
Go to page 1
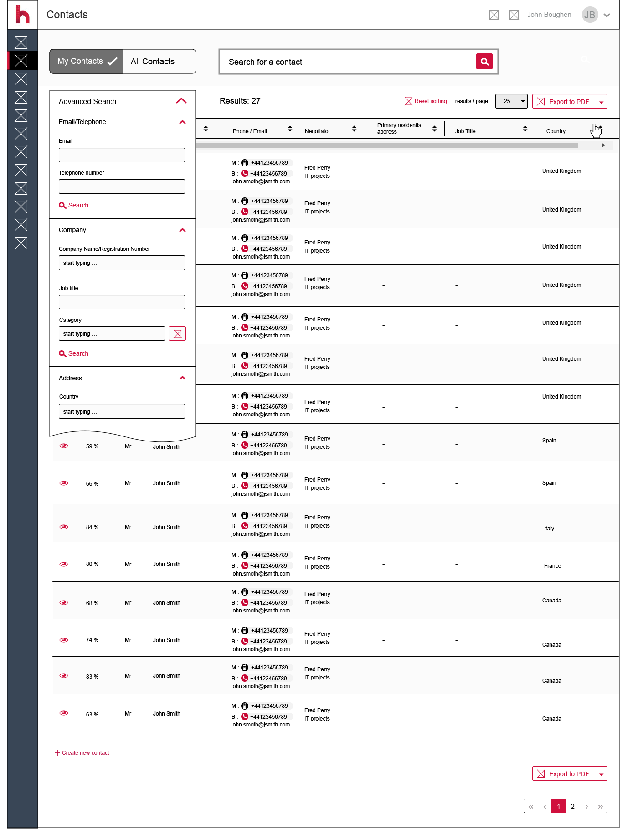pyautogui.click(x=559, y=806)
